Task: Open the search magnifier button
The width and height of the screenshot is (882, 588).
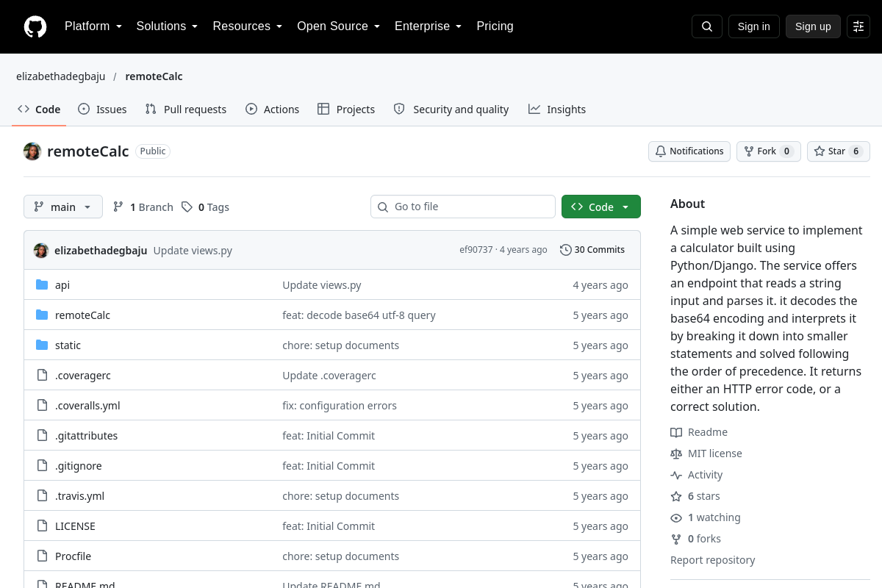Action: point(707,26)
